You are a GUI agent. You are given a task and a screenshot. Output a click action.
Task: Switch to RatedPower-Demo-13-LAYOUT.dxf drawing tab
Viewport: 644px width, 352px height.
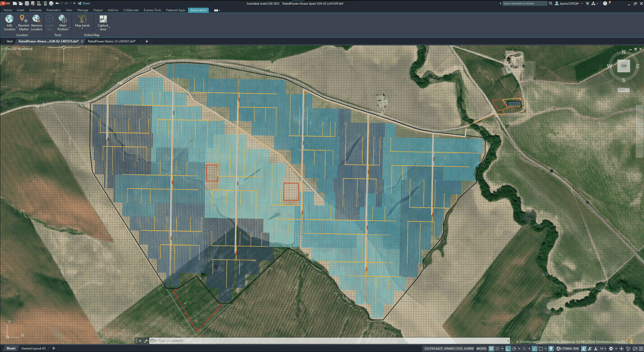point(111,41)
